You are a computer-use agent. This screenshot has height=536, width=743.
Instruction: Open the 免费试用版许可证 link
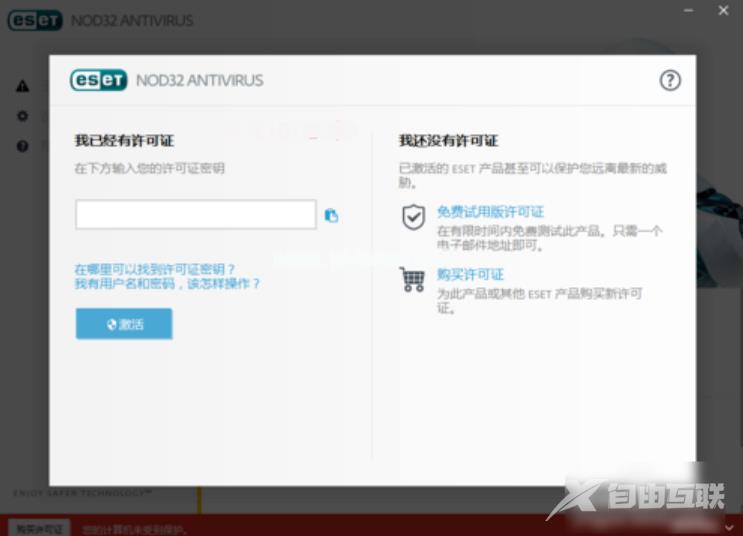point(490,211)
